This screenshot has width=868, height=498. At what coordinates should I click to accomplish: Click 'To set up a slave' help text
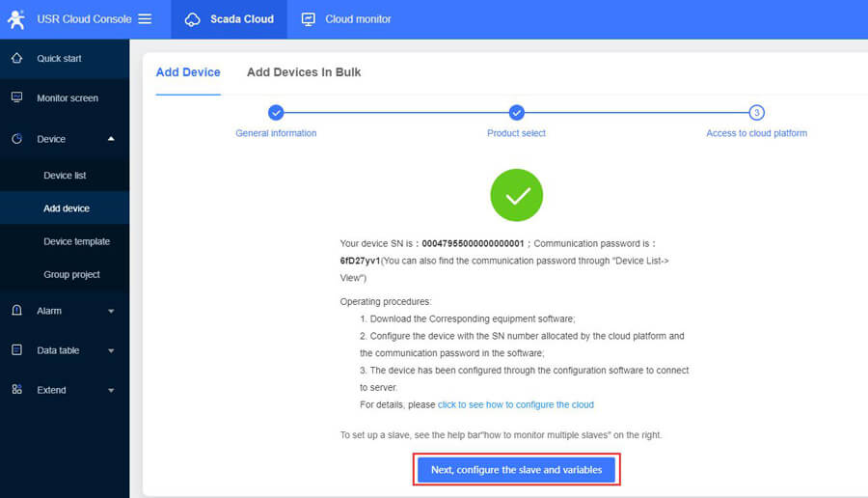pos(501,435)
